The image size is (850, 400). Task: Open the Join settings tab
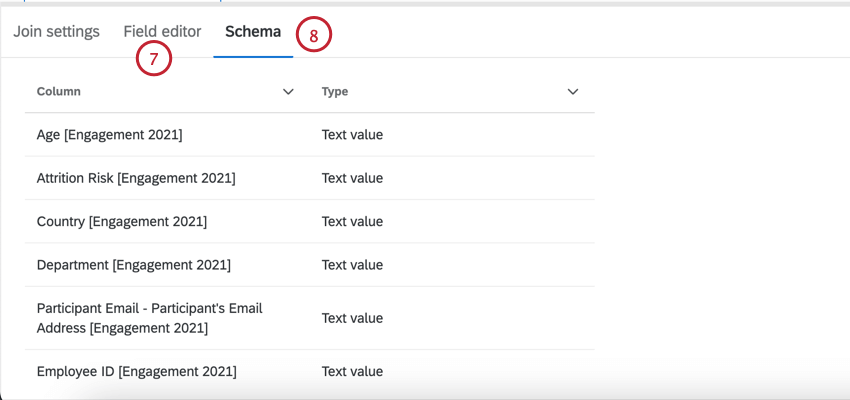56,31
